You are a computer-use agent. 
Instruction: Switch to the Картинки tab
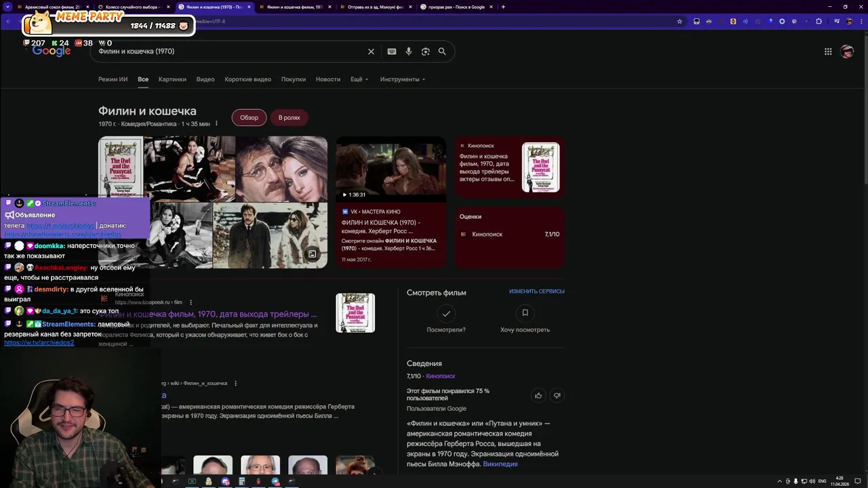click(172, 79)
